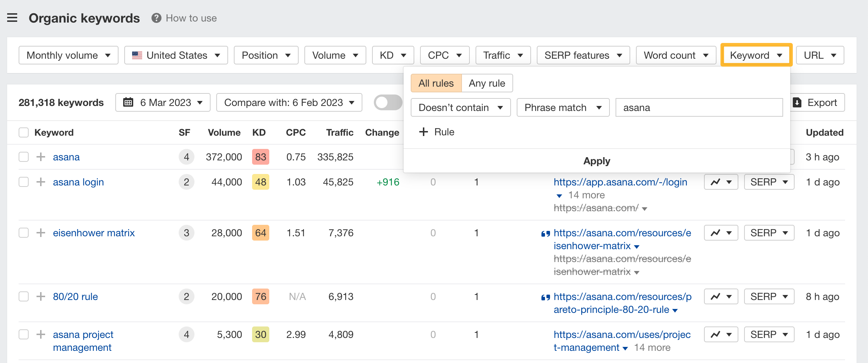The image size is (868, 363).
Task: Open position history chart for asana project management
Action: pyautogui.click(x=721, y=334)
